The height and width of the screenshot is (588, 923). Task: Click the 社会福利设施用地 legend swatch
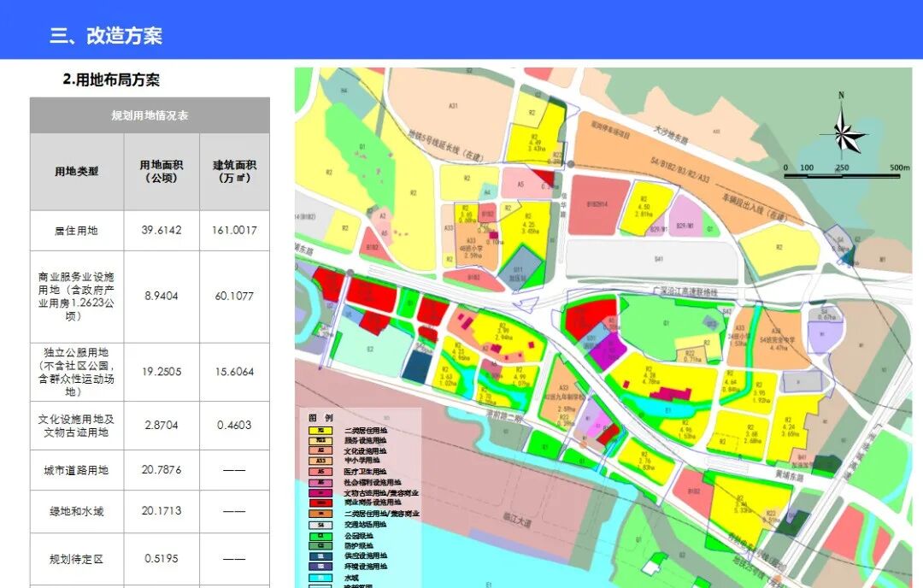(x=320, y=483)
